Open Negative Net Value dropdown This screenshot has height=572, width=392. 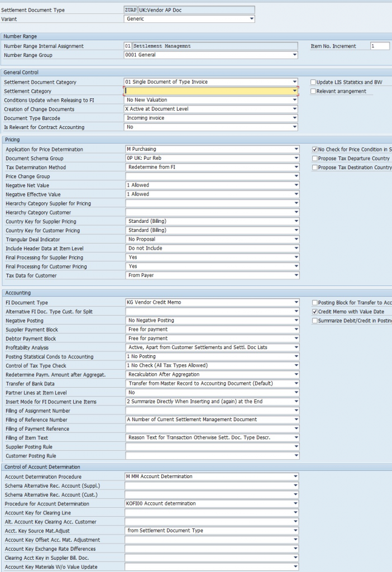pos(212,185)
